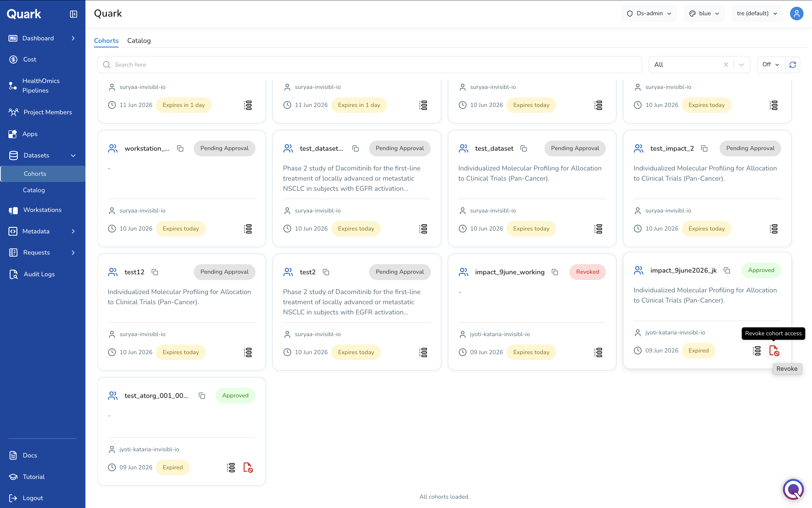Screen dimensions: 812x508
Task: Click the All cohorts loaded message
Action: 444,497
